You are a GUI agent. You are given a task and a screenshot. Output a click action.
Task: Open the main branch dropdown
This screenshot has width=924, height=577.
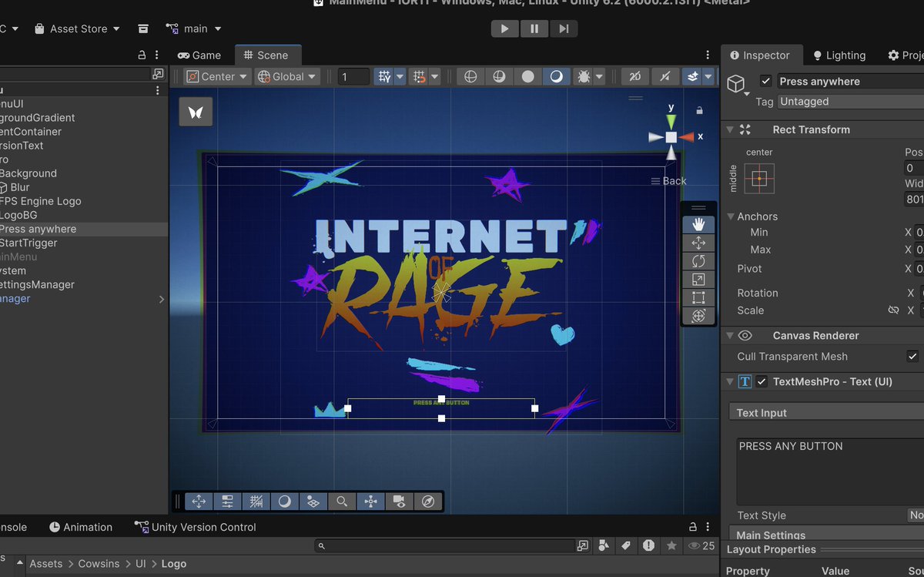(193, 29)
